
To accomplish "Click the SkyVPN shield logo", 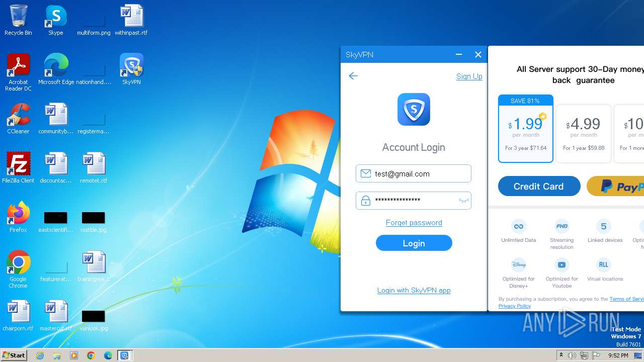I will pyautogui.click(x=414, y=109).
